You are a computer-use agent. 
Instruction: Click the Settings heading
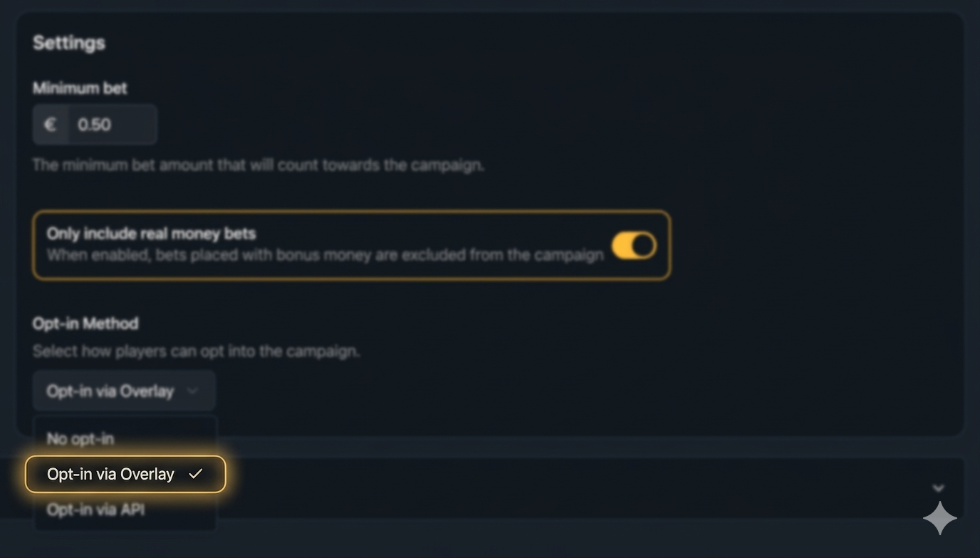tap(69, 43)
